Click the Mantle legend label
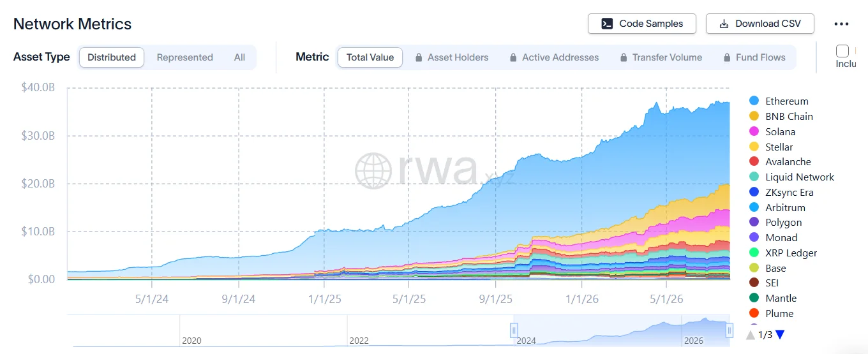This screenshot has height=354, width=868. (781, 298)
